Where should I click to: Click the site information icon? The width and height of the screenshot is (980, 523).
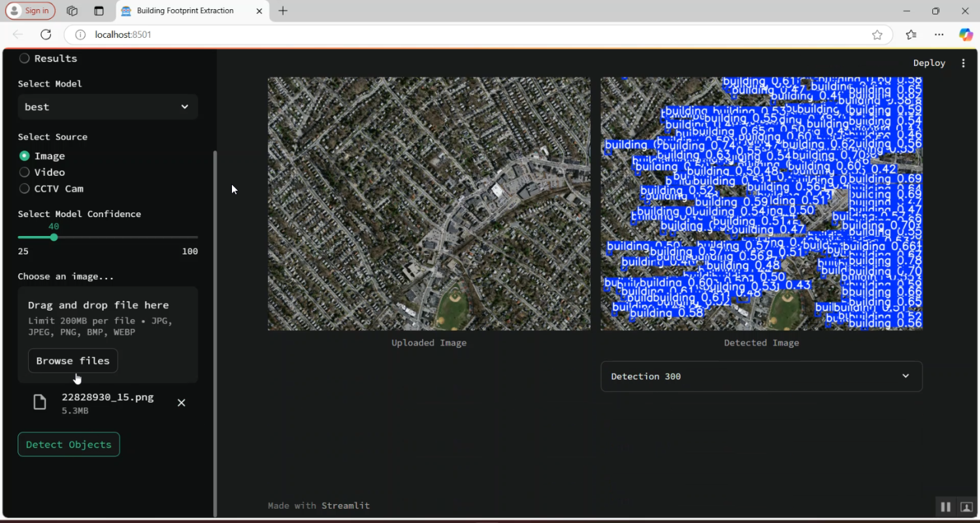point(80,35)
